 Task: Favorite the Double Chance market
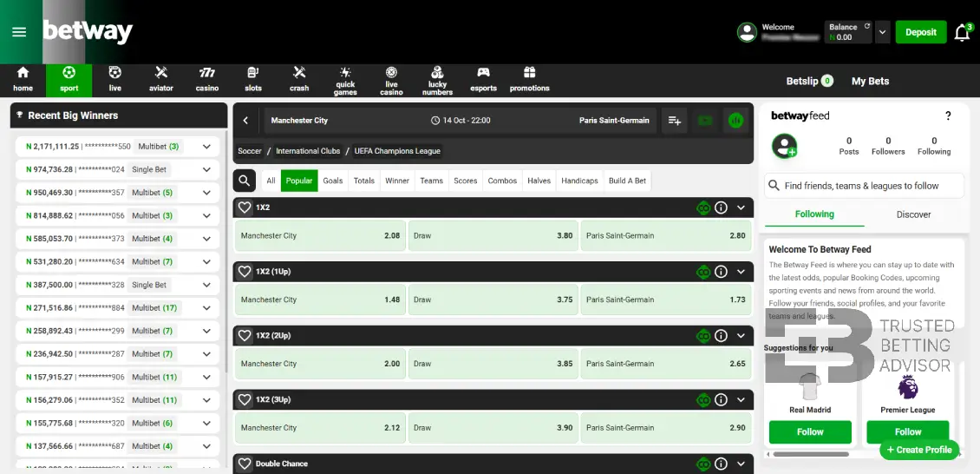[x=245, y=464]
